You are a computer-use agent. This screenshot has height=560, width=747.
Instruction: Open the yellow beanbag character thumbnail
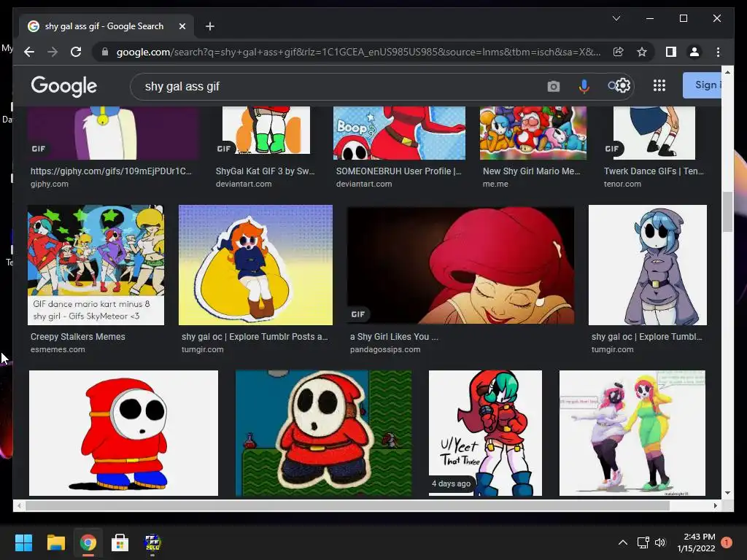[255, 265]
